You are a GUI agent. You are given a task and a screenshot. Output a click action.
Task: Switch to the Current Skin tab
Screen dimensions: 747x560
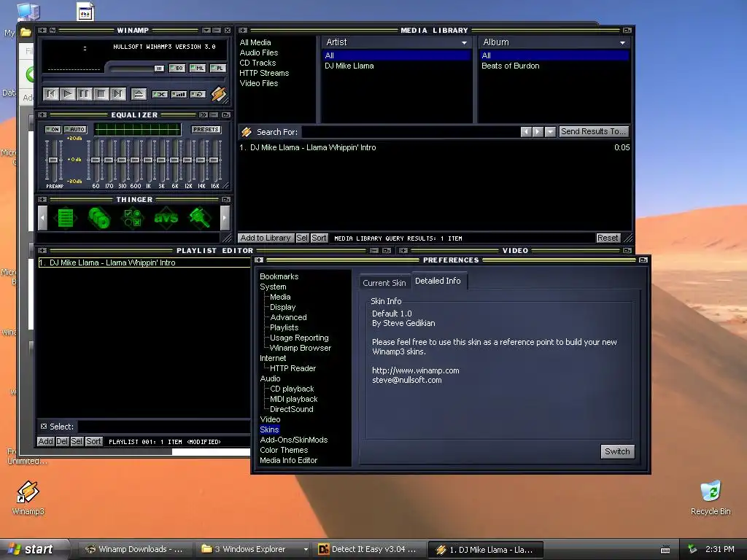point(384,282)
